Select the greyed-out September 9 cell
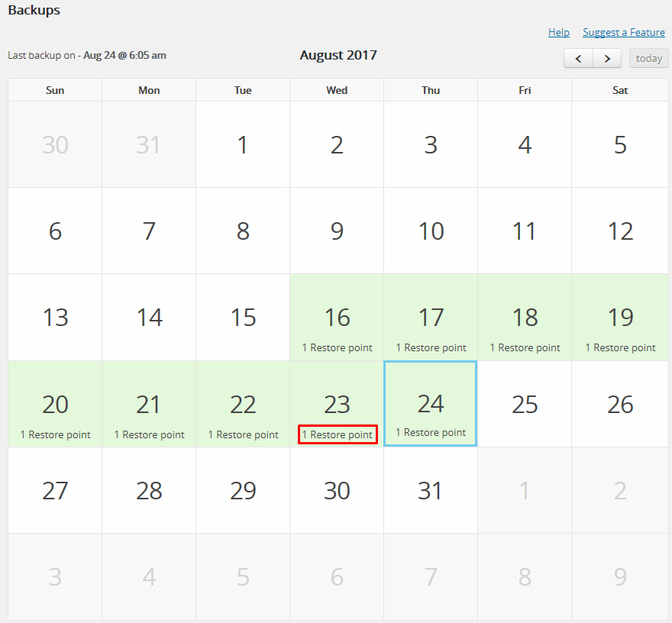 (620, 576)
